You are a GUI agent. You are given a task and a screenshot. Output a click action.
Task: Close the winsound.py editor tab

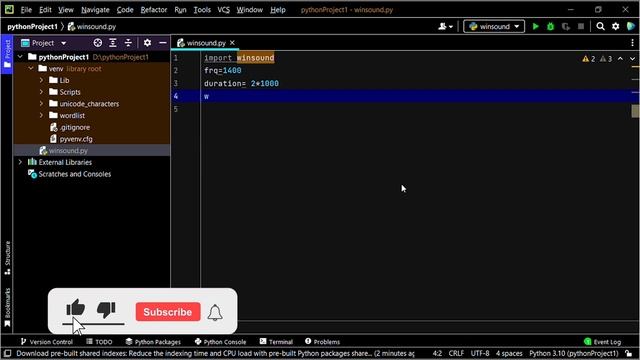pyautogui.click(x=232, y=43)
